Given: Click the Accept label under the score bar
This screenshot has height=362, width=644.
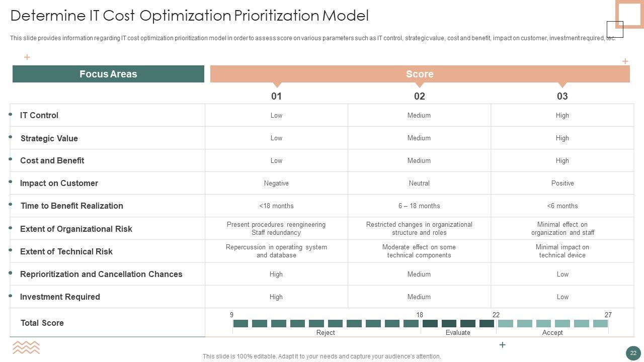Looking at the screenshot, I should pos(552,333).
